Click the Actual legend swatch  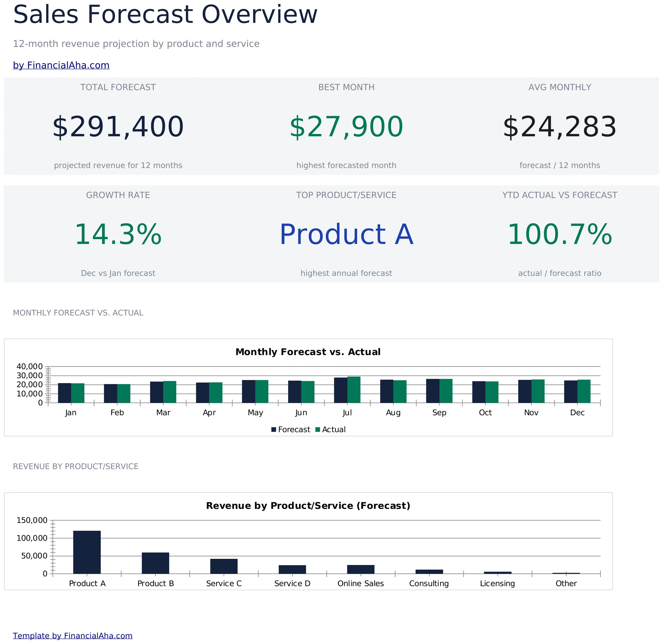pyautogui.click(x=318, y=430)
